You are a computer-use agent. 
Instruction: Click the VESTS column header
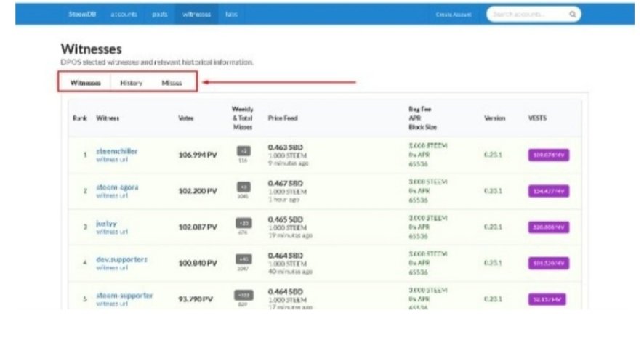coord(537,118)
